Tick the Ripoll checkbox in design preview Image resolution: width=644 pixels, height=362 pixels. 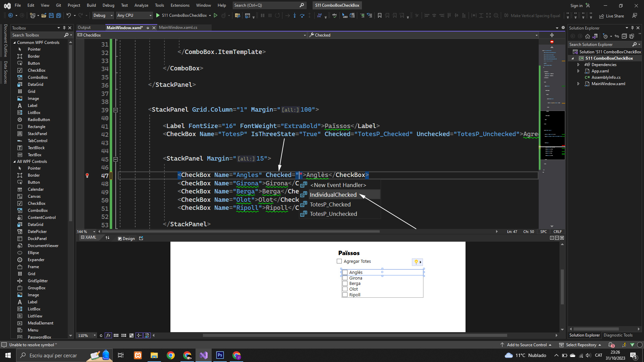coord(345,295)
